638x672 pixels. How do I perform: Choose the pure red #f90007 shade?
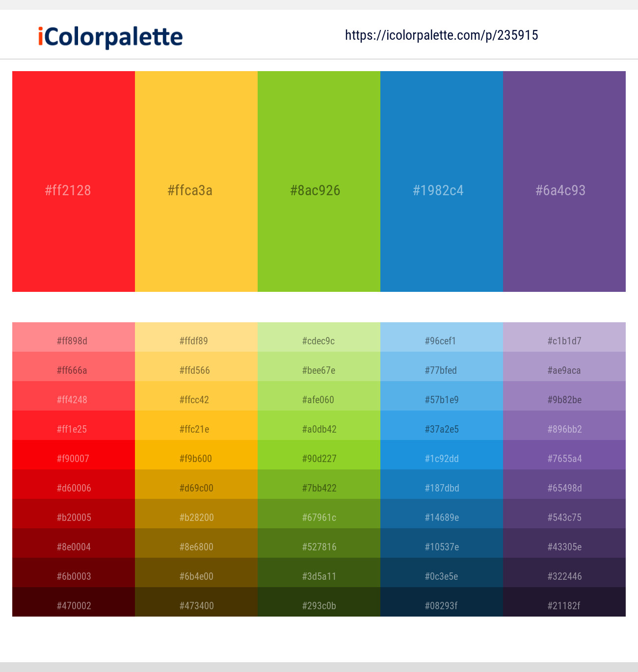coord(74,455)
